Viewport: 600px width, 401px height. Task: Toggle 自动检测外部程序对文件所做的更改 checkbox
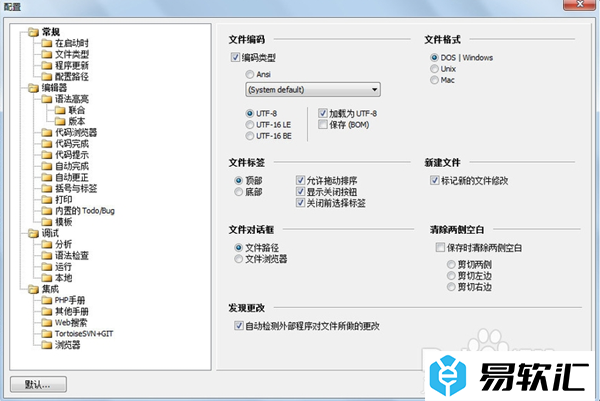pyautogui.click(x=239, y=326)
